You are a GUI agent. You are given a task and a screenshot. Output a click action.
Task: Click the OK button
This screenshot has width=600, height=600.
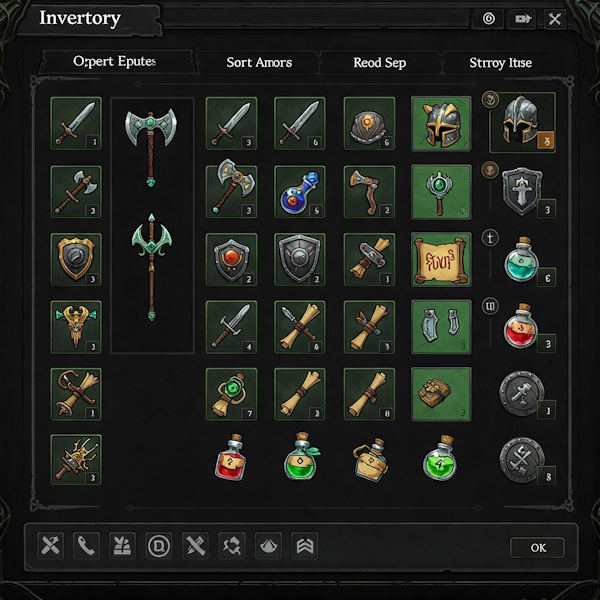click(x=538, y=548)
